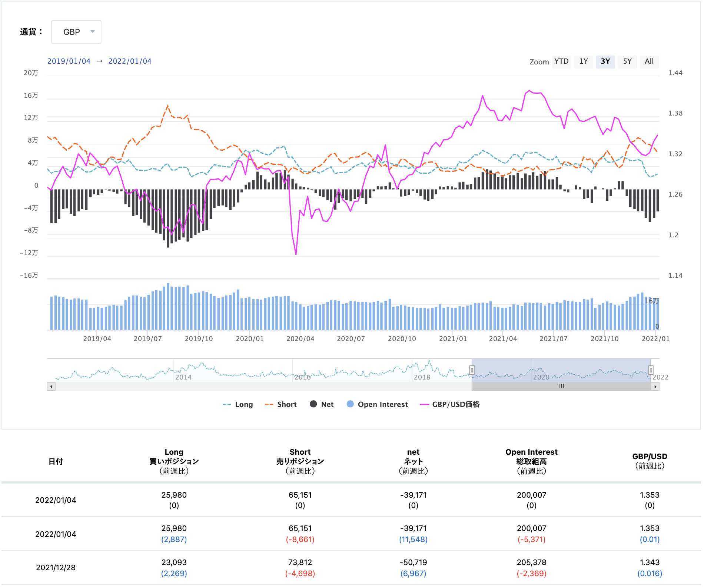Click the 2020/04 x-axis label
The height and width of the screenshot is (588, 704).
300,339
